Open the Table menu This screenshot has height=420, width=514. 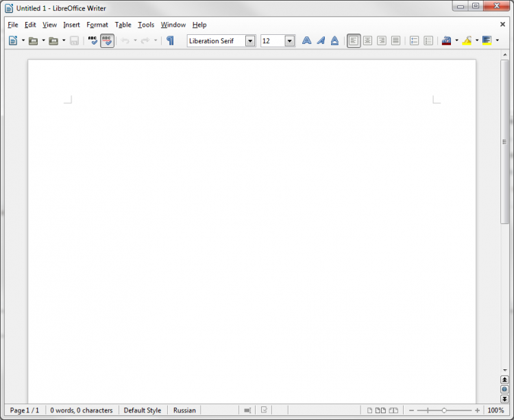(x=123, y=25)
